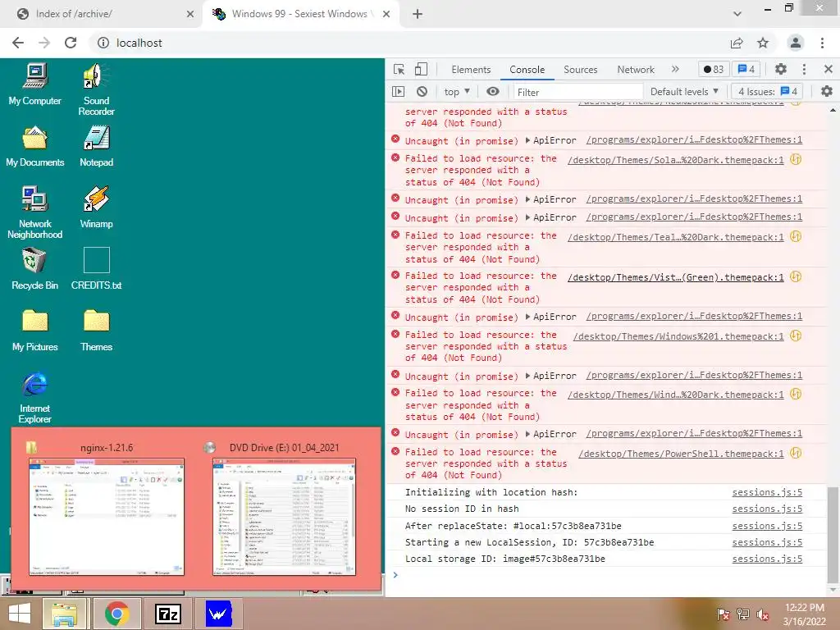Click the localhost address bar

407,43
